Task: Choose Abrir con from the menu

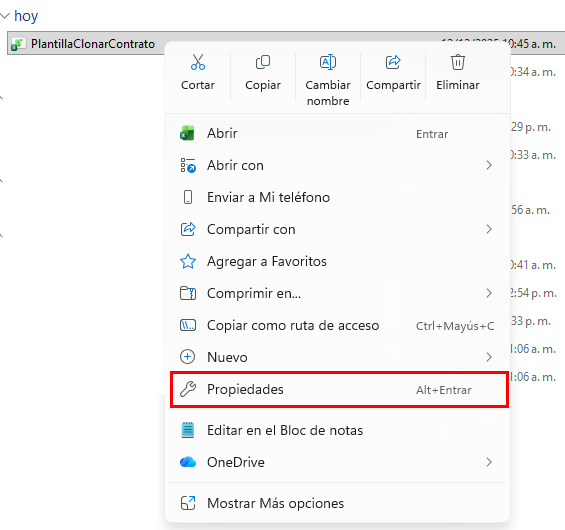Action: click(x=337, y=165)
